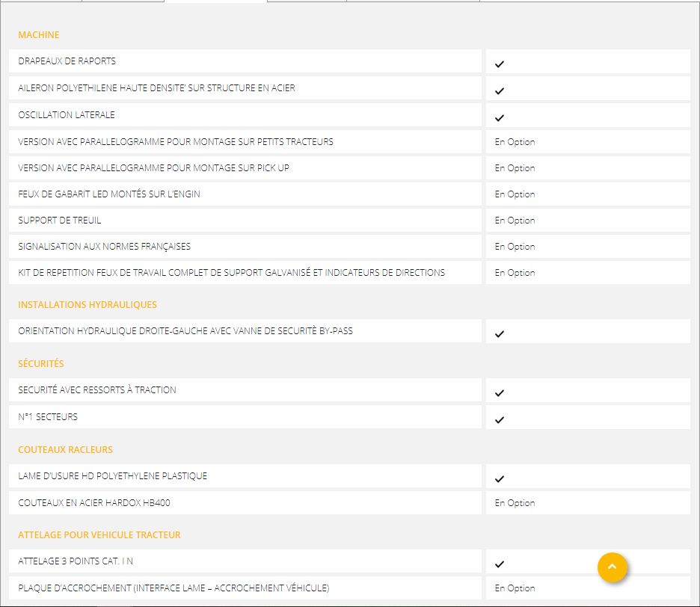The image size is (700, 607).
Task: Click checkmark for Lame d'Usure HD Polyethylene
Action: (500, 479)
